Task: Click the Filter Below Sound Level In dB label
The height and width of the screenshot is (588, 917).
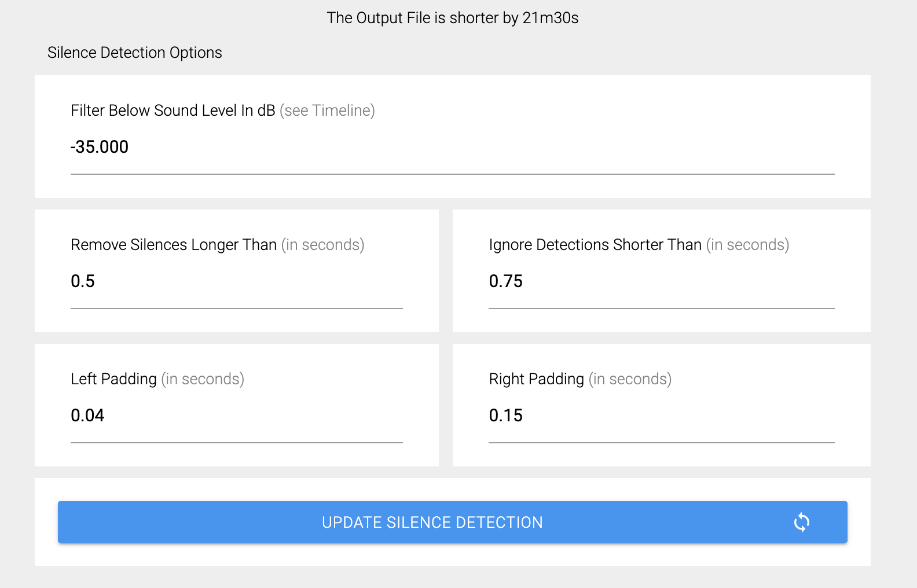Action: click(173, 111)
